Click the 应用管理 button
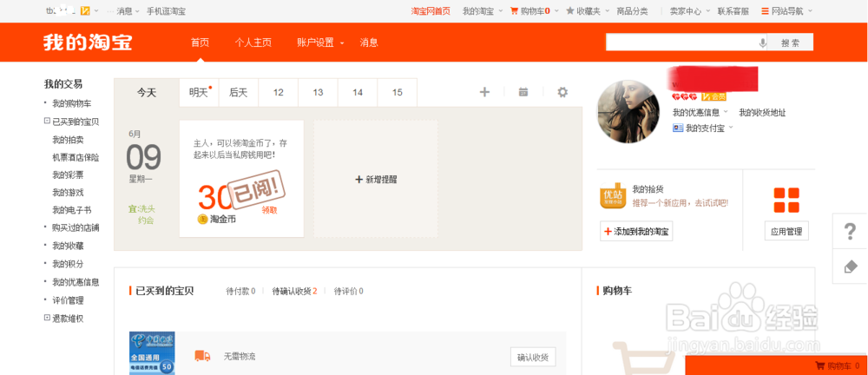This screenshot has width=868, height=375. 786,232
